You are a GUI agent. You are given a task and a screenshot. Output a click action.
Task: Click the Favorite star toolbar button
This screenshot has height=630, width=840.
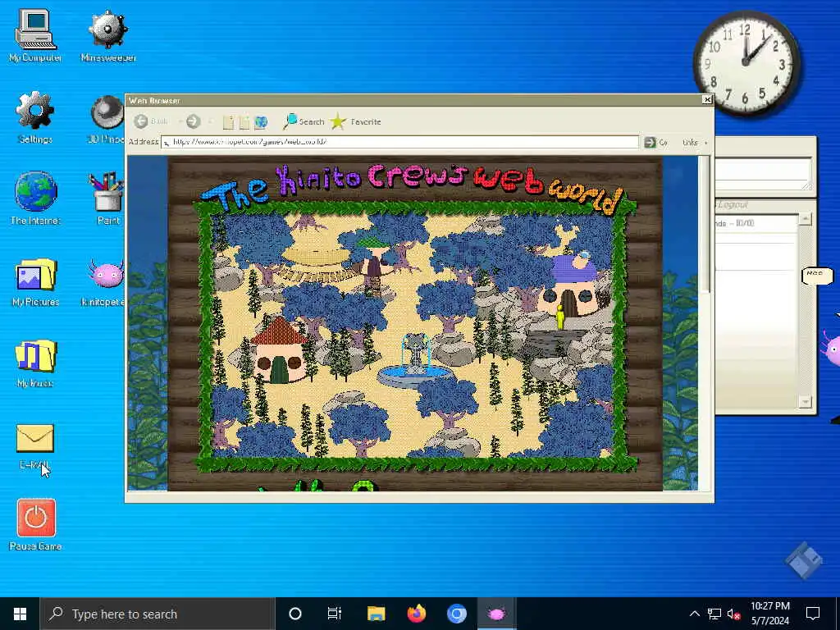pos(355,121)
